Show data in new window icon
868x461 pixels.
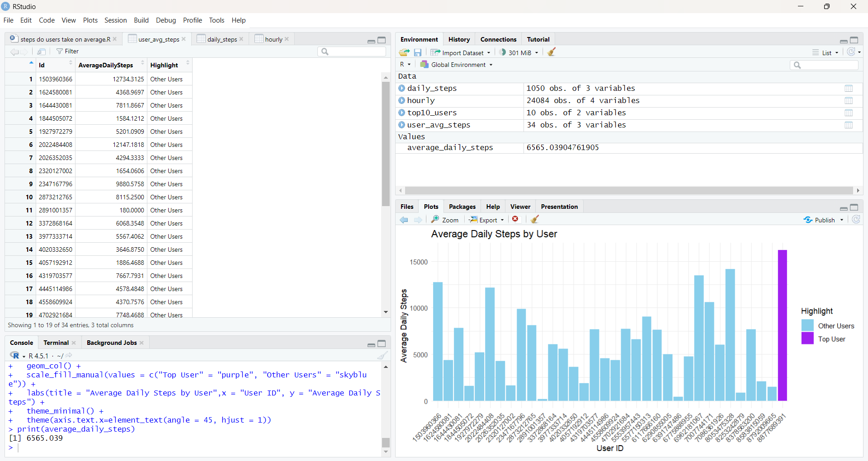coord(41,52)
